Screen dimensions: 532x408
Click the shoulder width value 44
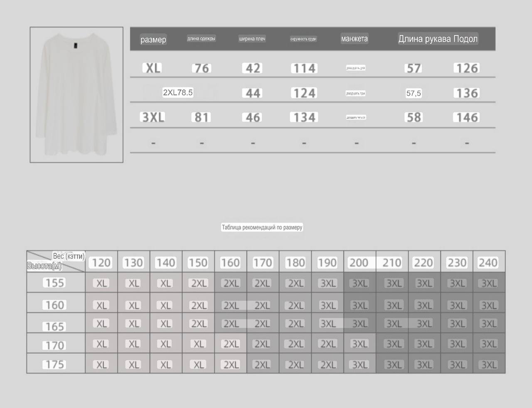(253, 93)
